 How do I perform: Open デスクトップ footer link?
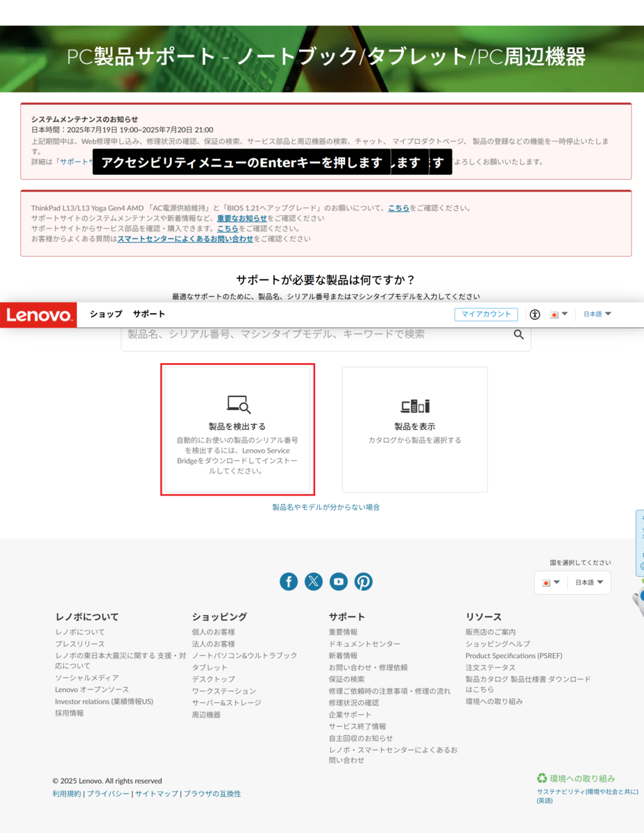pyautogui.click(x=214, y=680)
